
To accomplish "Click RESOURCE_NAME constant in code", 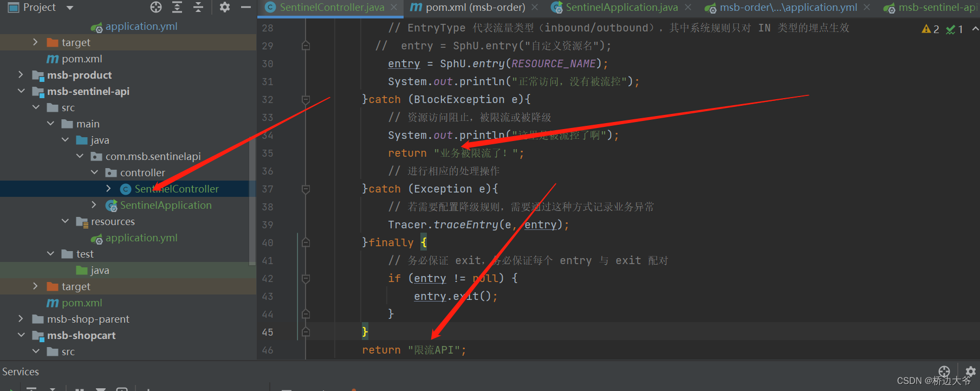I will click(x=553, y=63).
